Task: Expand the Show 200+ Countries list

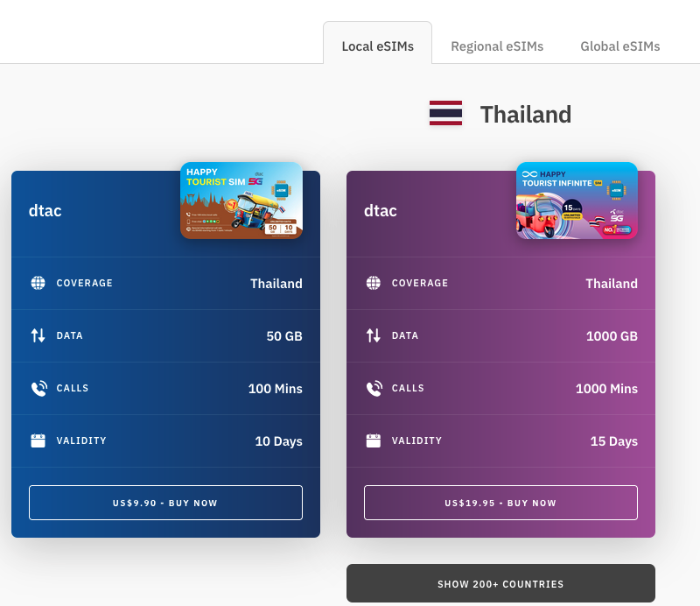Action: pyautogui.click(x=500, y=583)
